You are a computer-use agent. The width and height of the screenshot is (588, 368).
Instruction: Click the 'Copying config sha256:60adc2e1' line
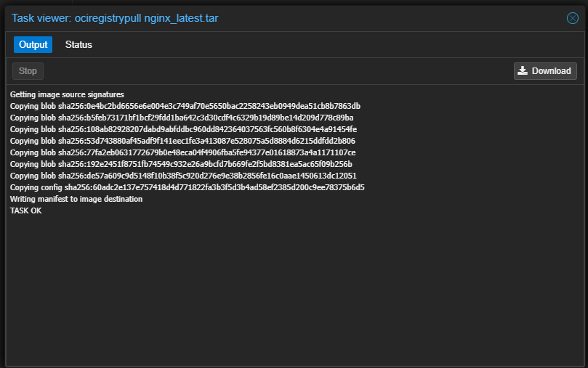click(x=187, y=187)
